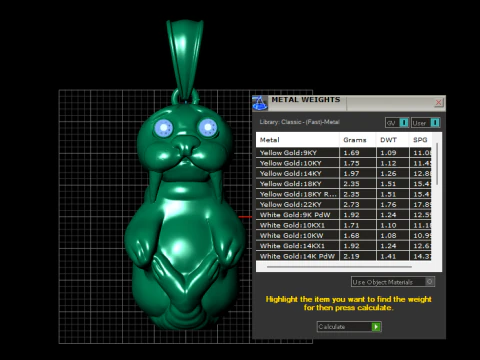Image resolution: width=480 pixels, height=360 pixels.
Task: Click the 1.97 grams value
Action: pos(351,173)
